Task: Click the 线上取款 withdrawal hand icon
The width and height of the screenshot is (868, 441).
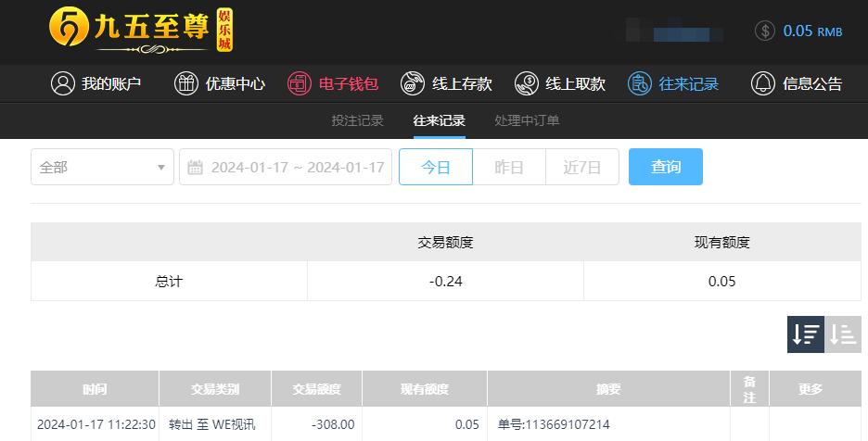Action: coord(527,83)
